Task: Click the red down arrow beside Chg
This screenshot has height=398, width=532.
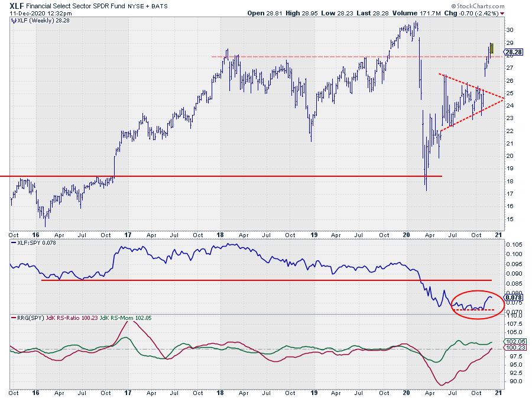Action: pos(502,13)
